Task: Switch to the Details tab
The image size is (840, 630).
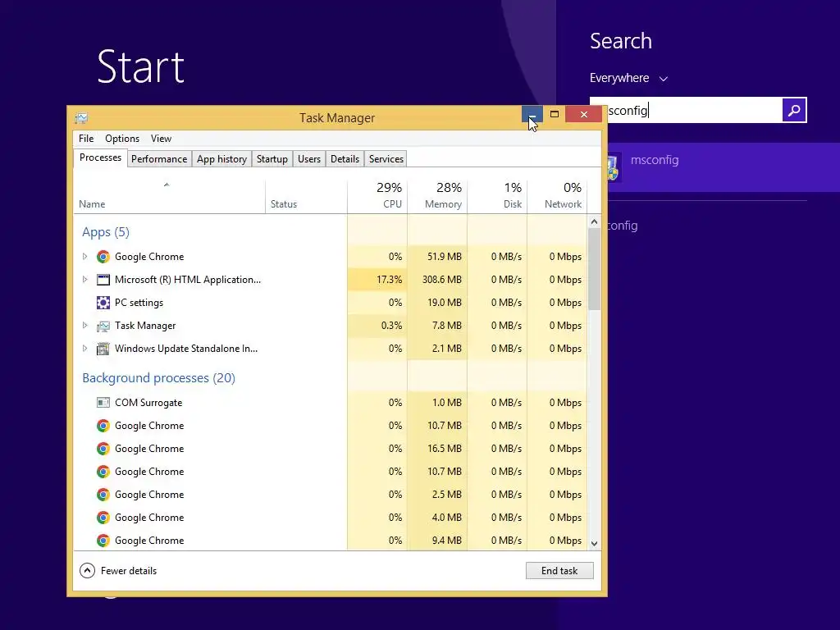Action: pyautogui.click(x=345, y=159)
